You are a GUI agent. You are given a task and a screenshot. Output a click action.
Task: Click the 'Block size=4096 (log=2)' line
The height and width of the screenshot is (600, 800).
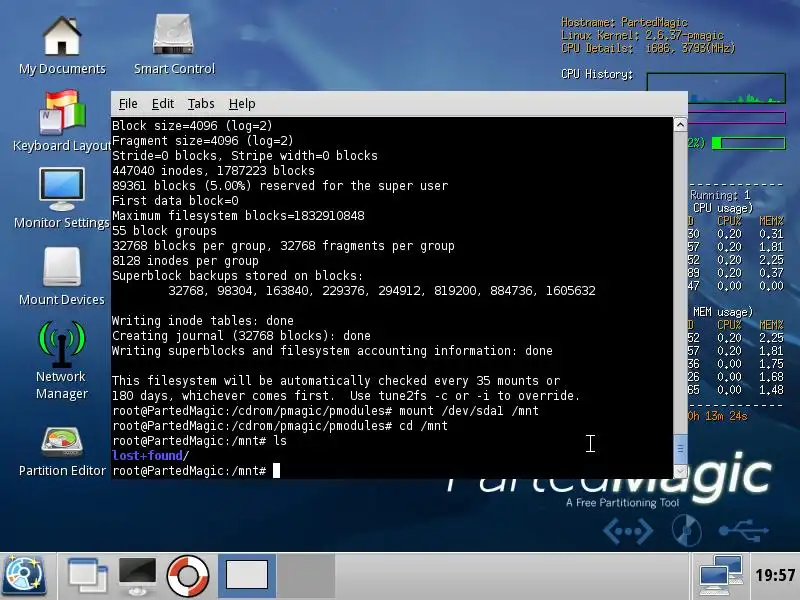point(192,126)
